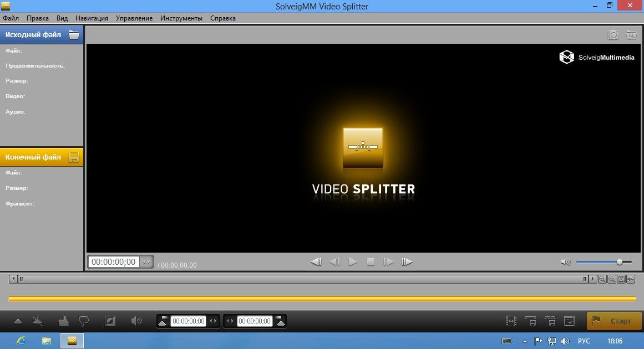
Task: Click the thumbs-up keep fragment icon
Action: [64, 321]
